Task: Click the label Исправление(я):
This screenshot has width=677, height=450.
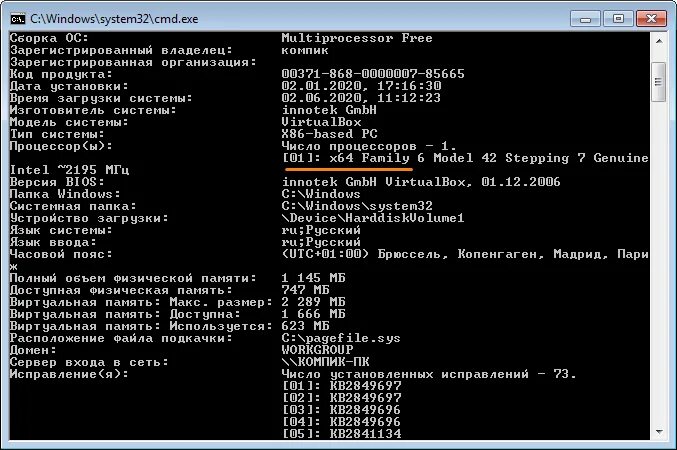Action: pos(69,374)
